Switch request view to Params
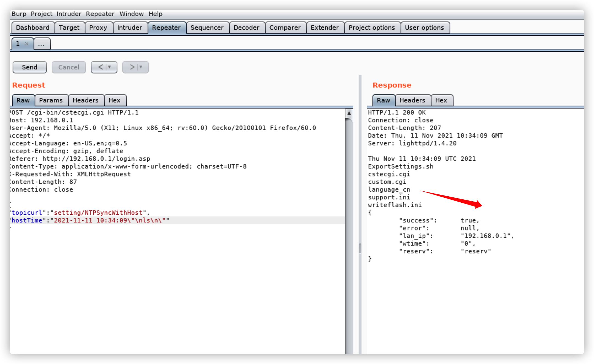 [51, 100]
